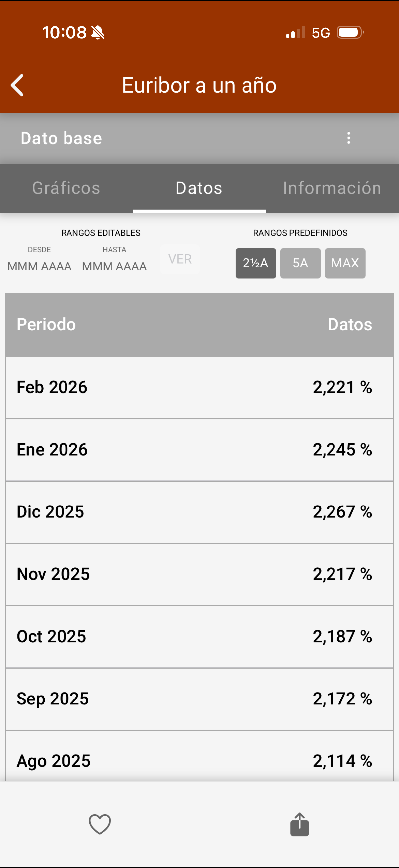This screenshot has width=399, height=868.
Task: Tap the Periodo column header
Action: 46,324
